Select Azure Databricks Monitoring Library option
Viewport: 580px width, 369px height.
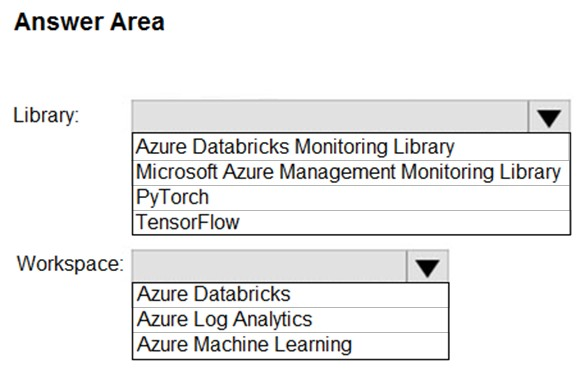(x=351, y=146)
